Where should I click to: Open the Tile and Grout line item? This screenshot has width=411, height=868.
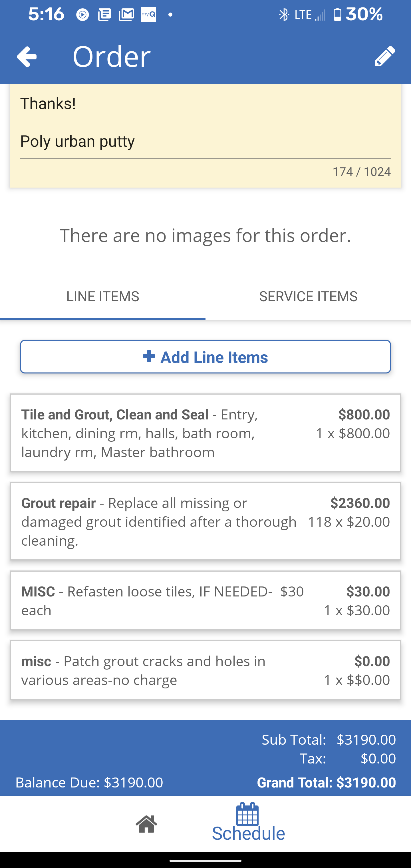(205, 433)
